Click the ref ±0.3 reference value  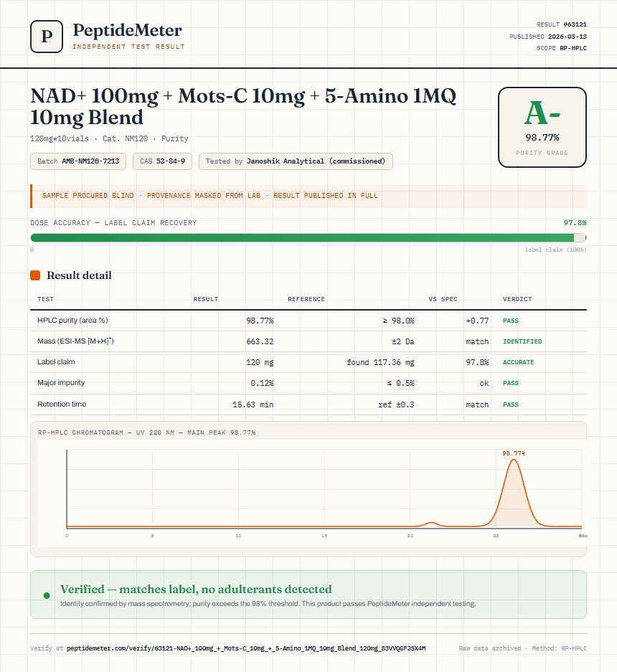(x=396, y=404)
